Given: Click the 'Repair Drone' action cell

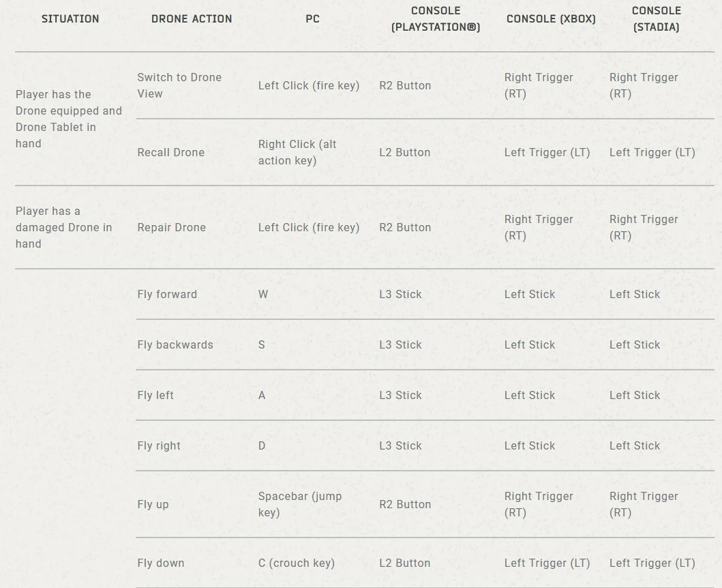Looking at the screenshot, I should pyautogui.click(x=172, y=227).
